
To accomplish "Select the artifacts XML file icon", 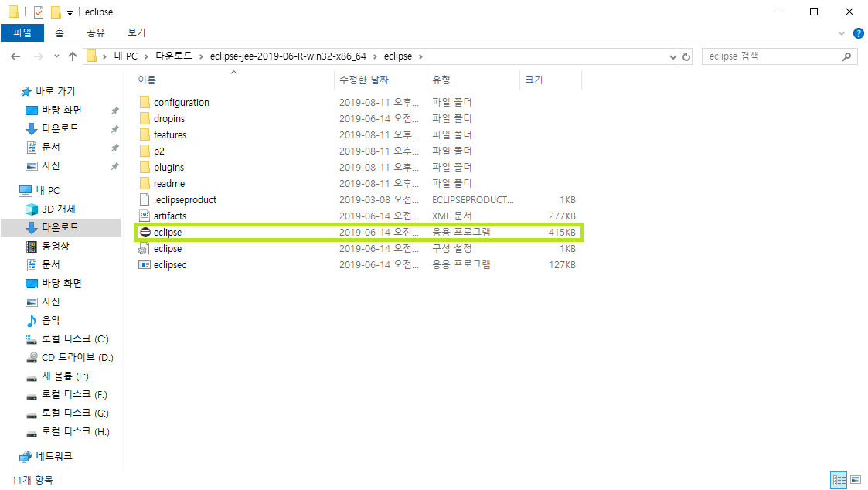I will tap(145, 216).
